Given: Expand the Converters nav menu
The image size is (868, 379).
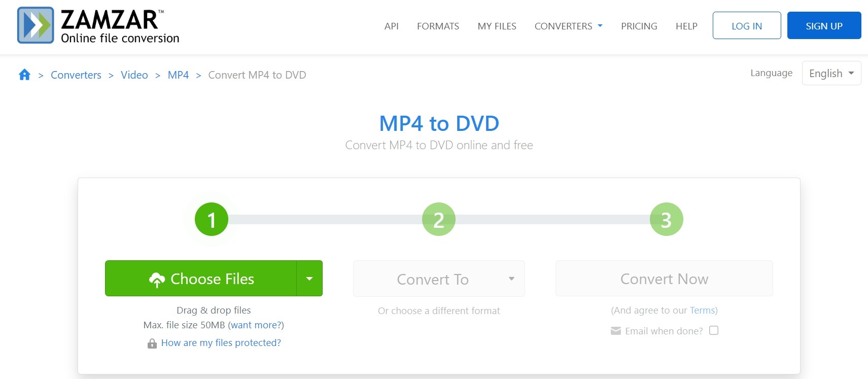Looking at the screenshot, I should [x=568, y=26].
